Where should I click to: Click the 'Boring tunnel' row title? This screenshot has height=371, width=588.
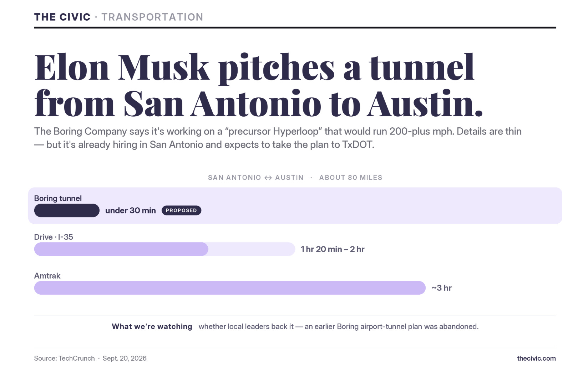pos(58,198)
